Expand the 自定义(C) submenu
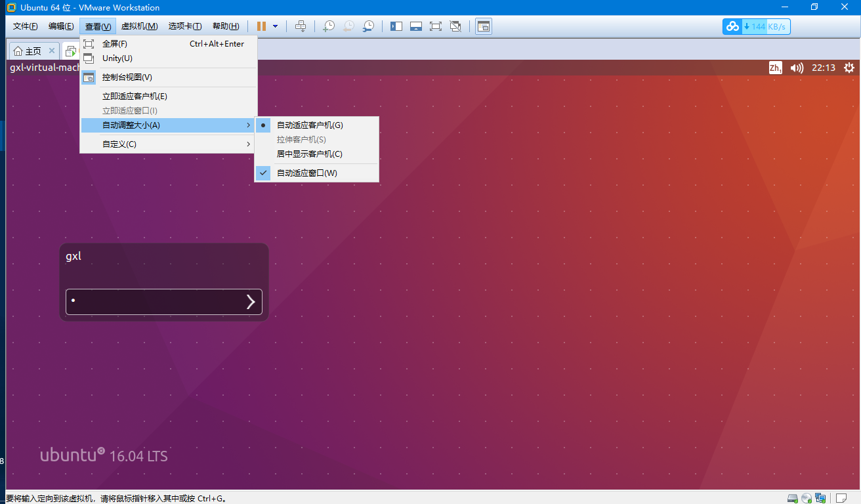 coord(169,144)
